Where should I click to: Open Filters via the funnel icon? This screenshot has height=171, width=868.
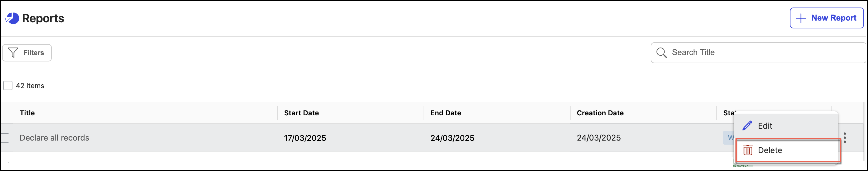coord(13,53)
